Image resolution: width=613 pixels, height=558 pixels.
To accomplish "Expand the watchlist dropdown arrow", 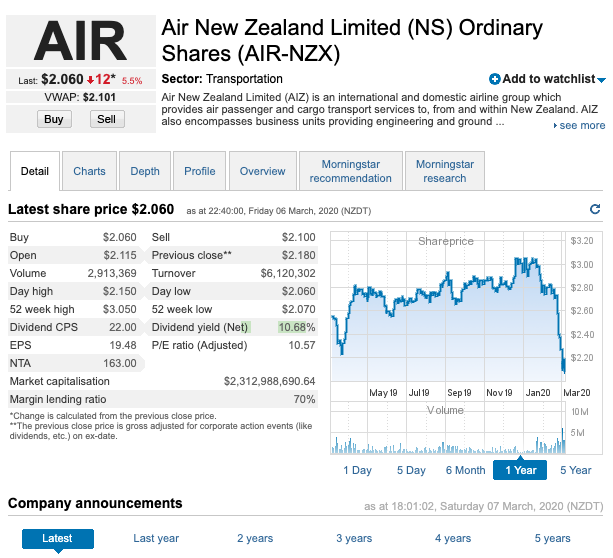I will (601, 80).
